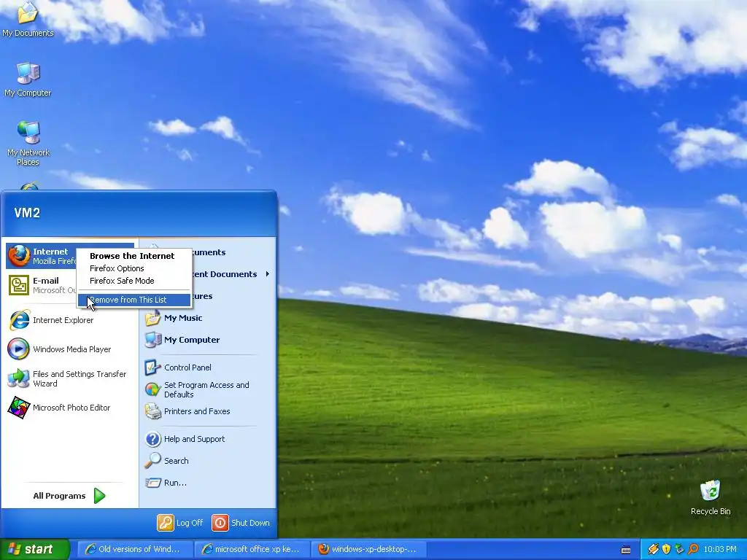Image resolution: width=747 pixels, height=560 pixels.
Task: Open Control Panel from Start menu
Action: point(208,367)
